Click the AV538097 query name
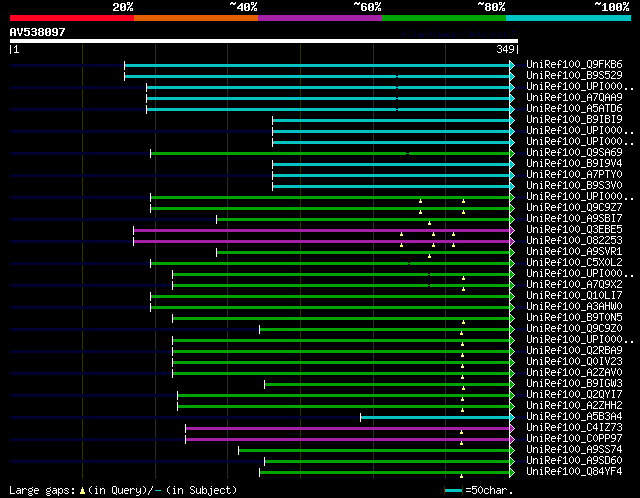The width and height of the screenshot is (640, 498). click(x=38, y=32)
